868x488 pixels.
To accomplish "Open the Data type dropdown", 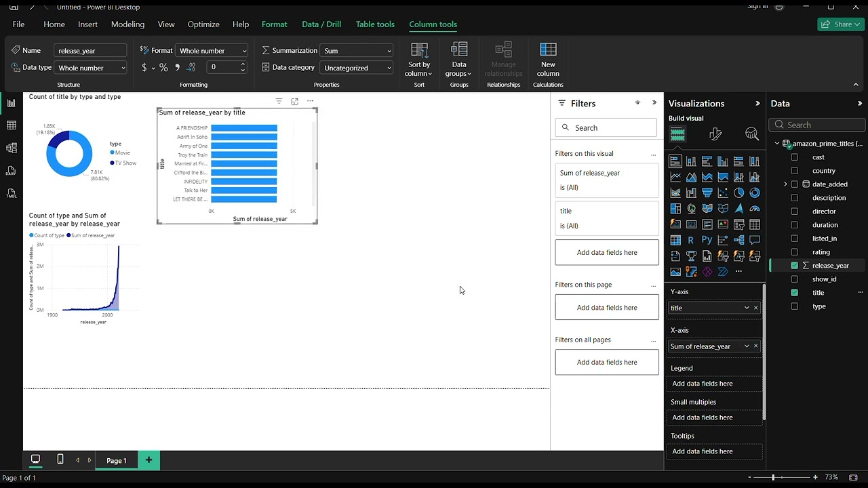I will (91, 68).
